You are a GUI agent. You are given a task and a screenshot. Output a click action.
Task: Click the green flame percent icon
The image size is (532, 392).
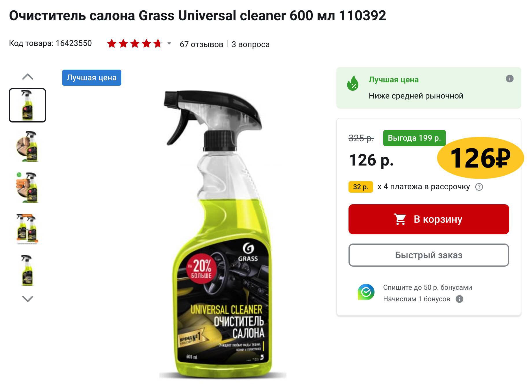(353, 83)
